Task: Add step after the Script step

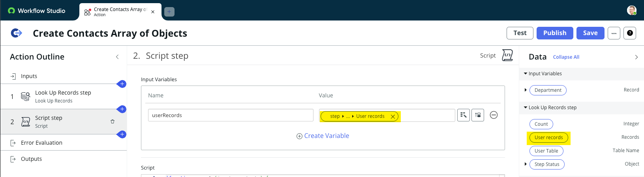Action: coord(122,134)
